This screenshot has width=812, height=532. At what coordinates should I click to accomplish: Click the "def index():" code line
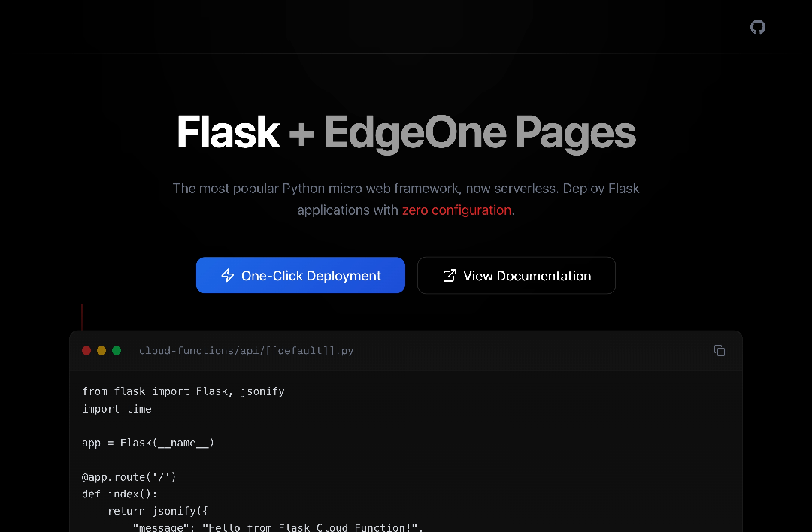pos(120,494)
